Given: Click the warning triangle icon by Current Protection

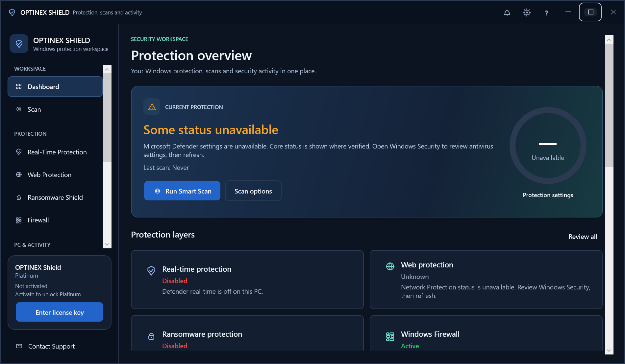Looking at the screenshot, I should click(x=152, y=107).
